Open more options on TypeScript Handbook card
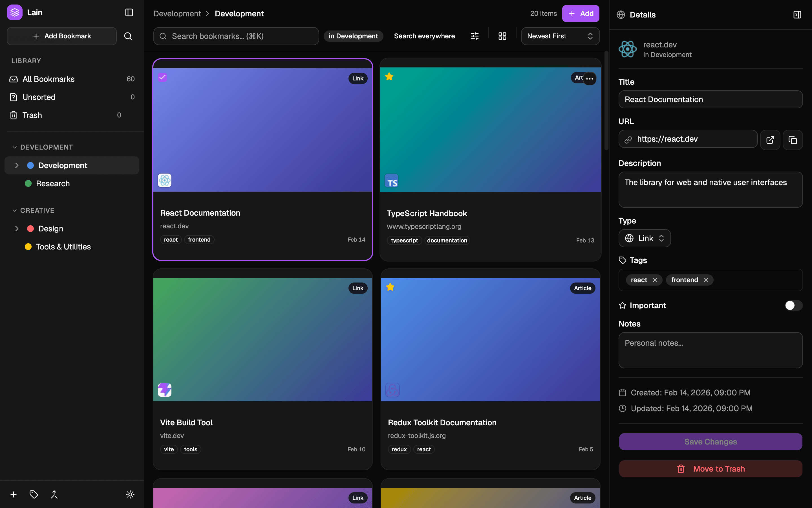The image size is (812, 508). 590,79
